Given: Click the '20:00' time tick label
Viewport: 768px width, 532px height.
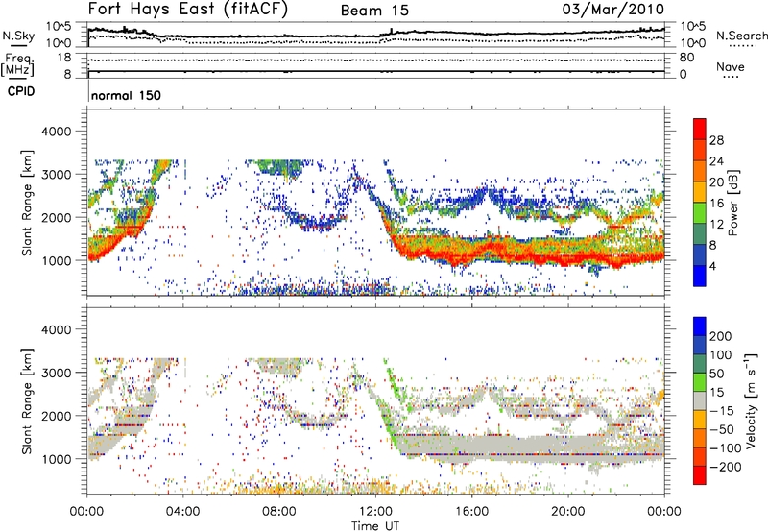Looking at the screenshot, I should (567, 512).
